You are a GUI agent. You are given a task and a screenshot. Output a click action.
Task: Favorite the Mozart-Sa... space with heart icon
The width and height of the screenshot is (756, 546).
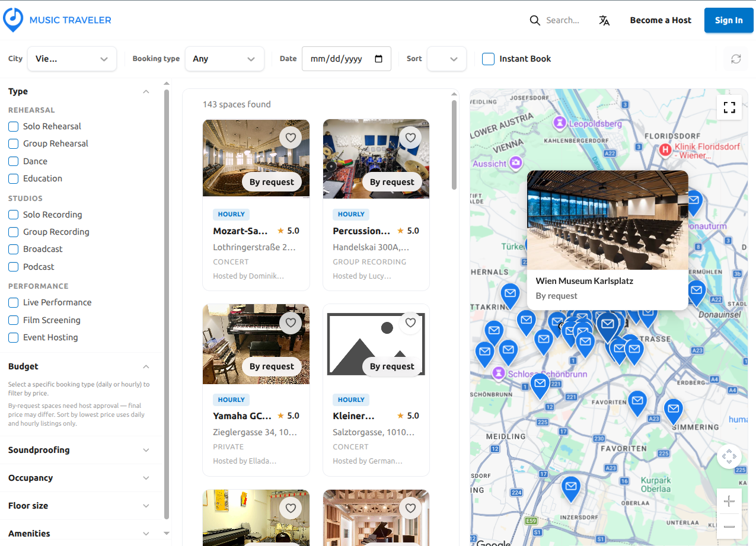coord(290,138)
